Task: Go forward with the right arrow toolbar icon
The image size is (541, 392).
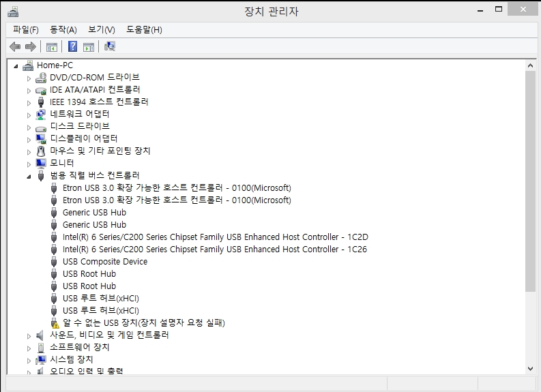Action: tap(31, 46)
